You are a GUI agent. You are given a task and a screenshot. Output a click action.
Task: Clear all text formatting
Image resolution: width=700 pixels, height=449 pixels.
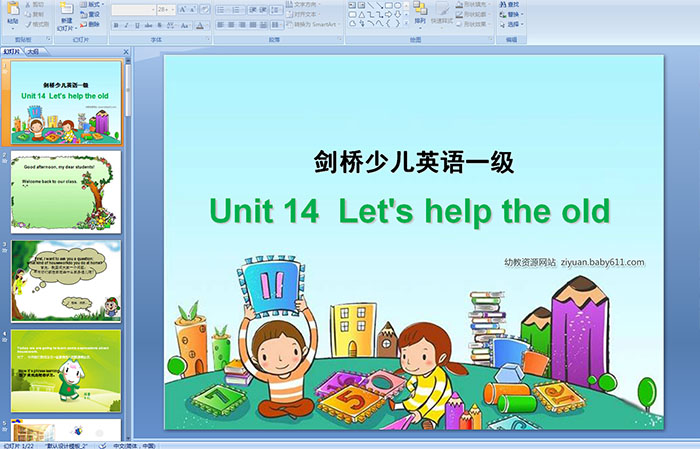tap(204, 9)
